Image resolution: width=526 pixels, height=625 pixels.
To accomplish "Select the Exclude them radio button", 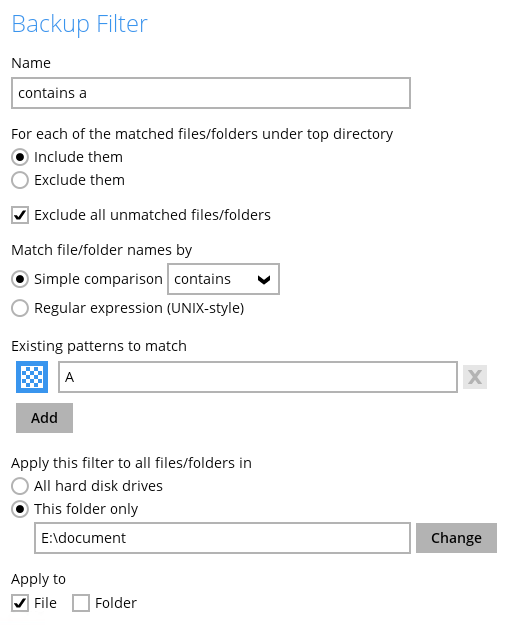I will (20, 180).
